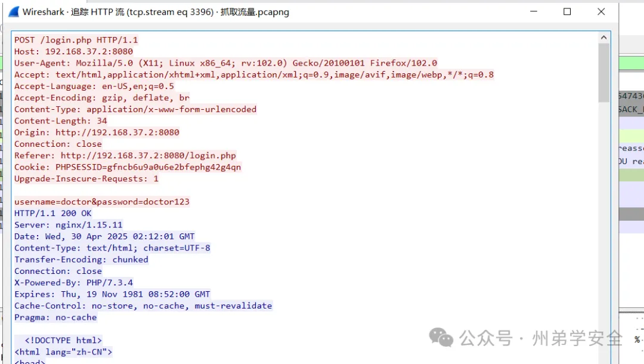Click the request 'Connection: close' line above Referer
Viewport: 644px width, 364px height.
tap(58, 144)
